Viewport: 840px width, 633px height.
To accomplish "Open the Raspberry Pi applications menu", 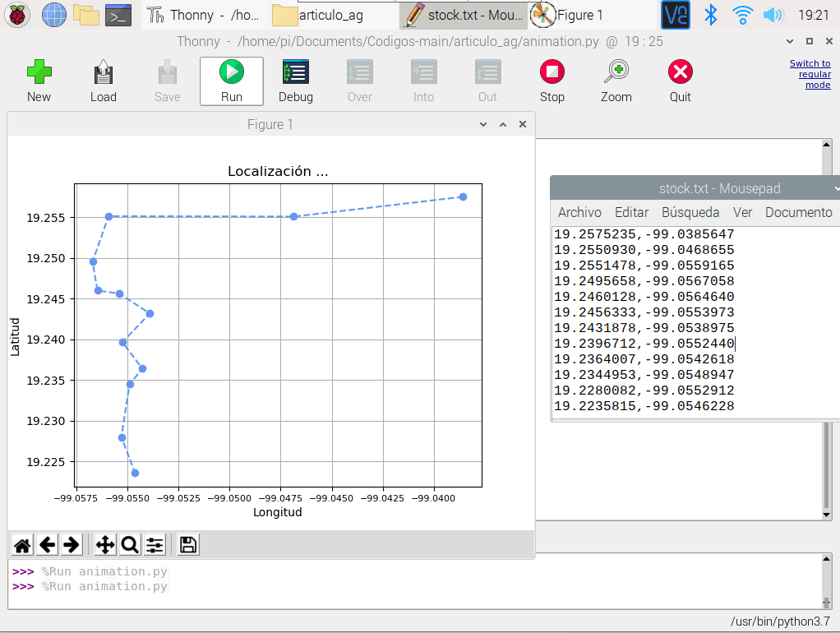I will (18, 14).
